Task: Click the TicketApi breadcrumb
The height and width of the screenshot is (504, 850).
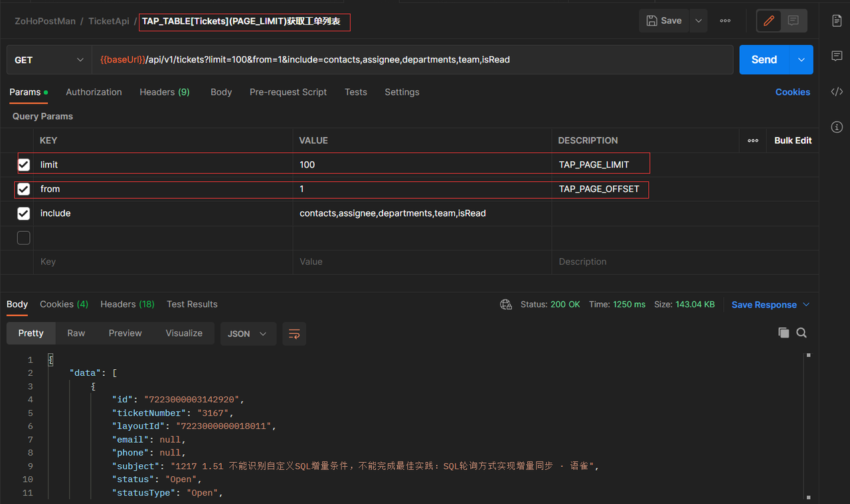Action: (x=109, y=21)
